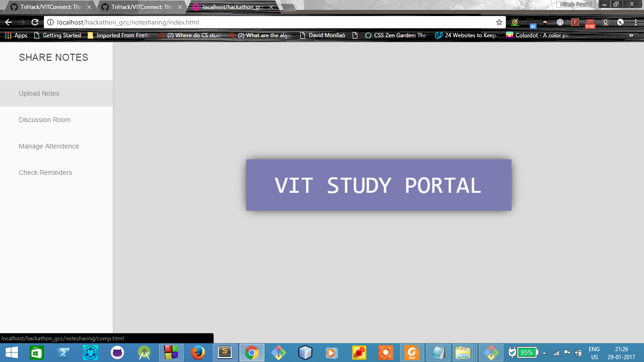Open the 3D cube app in the taskbar
The image size is (644, 362).
click(305, 353)
